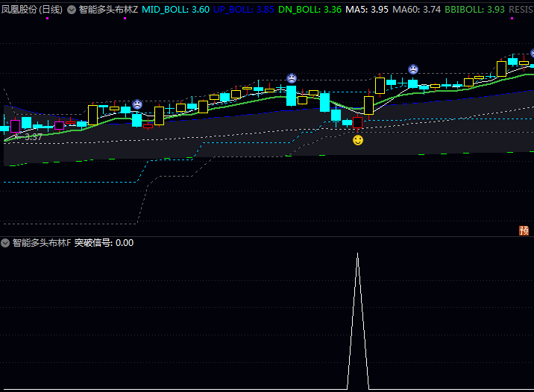Click the sad face icon above leftmost cluster
Image resolution: width=534 pixels, height=392 pixels.
(x=137, y=104)
